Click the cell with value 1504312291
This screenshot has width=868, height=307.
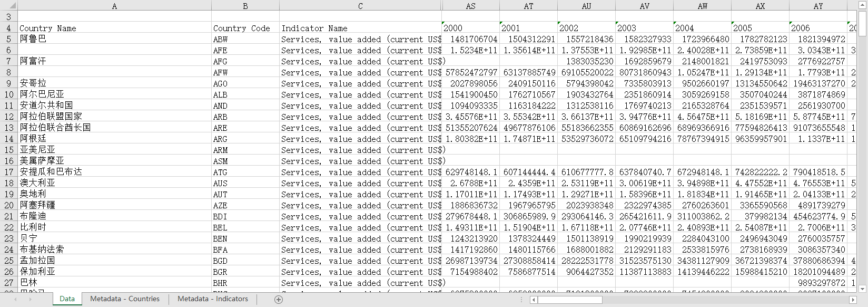[x=529, y=39]
